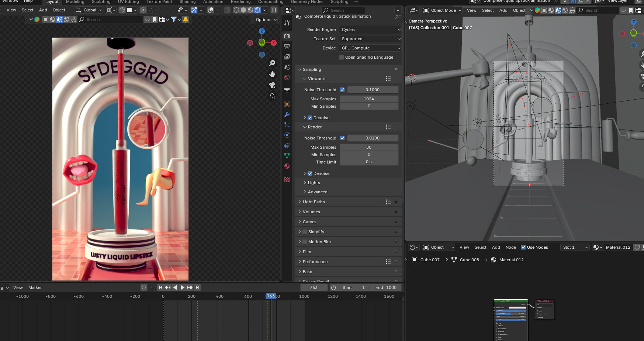This screenshot has height=341, width=644.
Task: Toggle Viewport Denoise checkbox
Action: tap(310, 118)
